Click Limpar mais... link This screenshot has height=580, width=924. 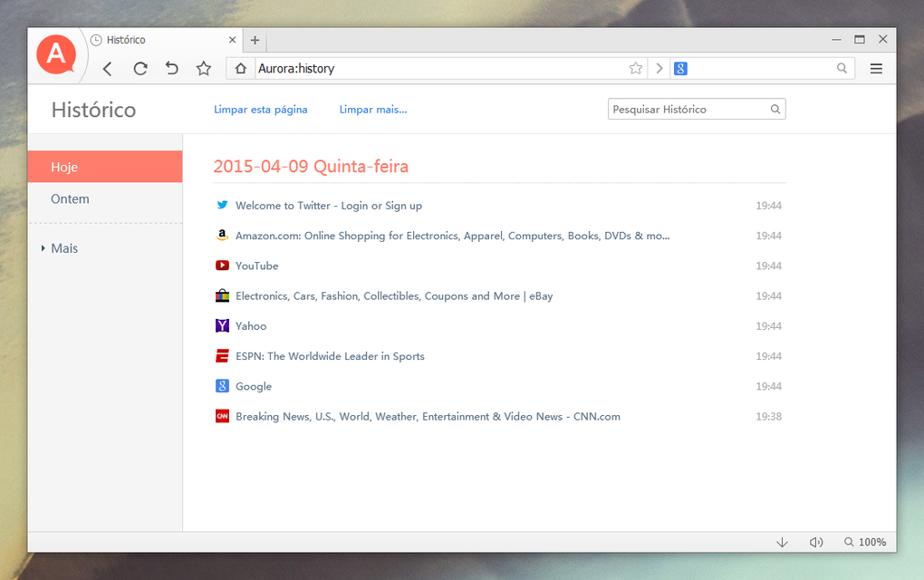(373, 110)
